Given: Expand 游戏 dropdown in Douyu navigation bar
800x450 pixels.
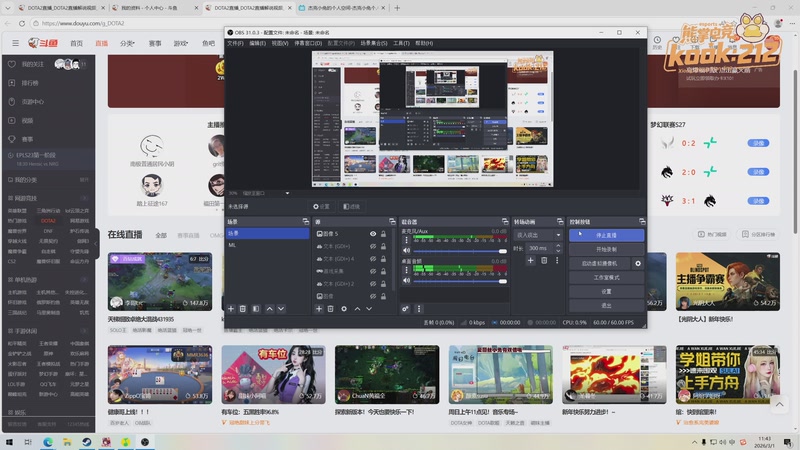Looking at the screenshot, I should 181,43.
